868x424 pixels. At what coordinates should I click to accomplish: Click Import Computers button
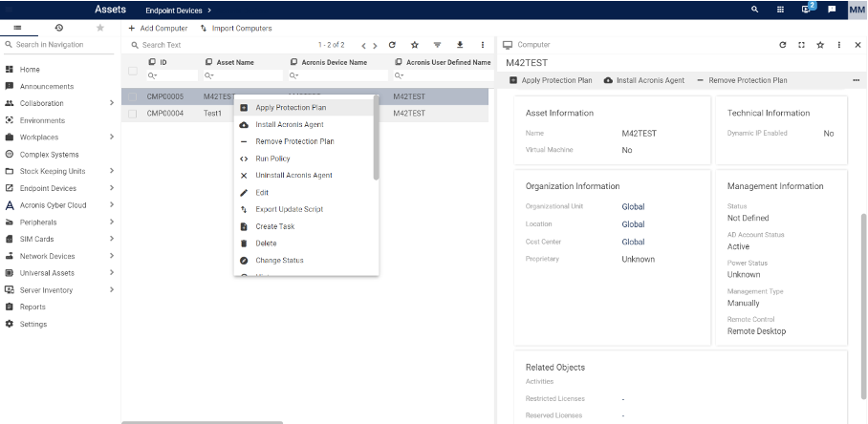(236, 29)
